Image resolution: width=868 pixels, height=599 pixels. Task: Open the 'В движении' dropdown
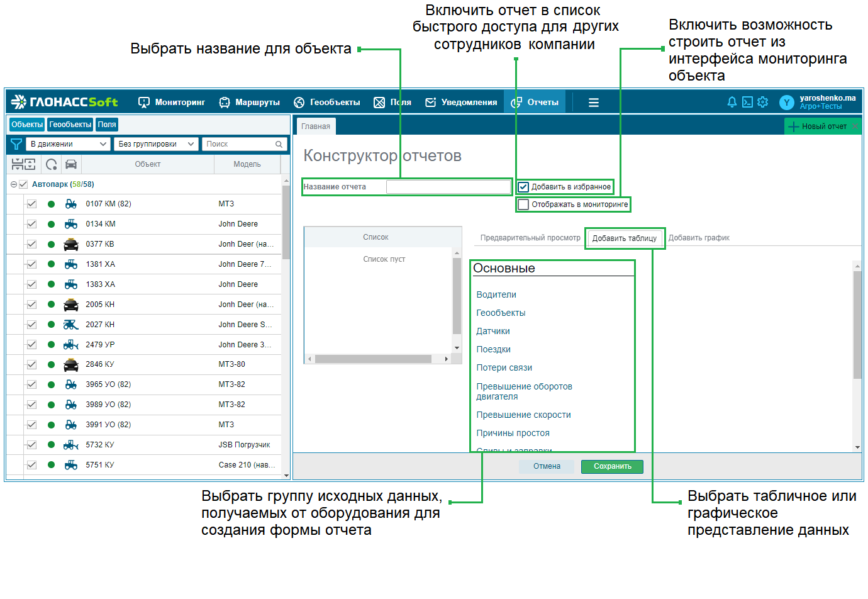coord(68,144)
